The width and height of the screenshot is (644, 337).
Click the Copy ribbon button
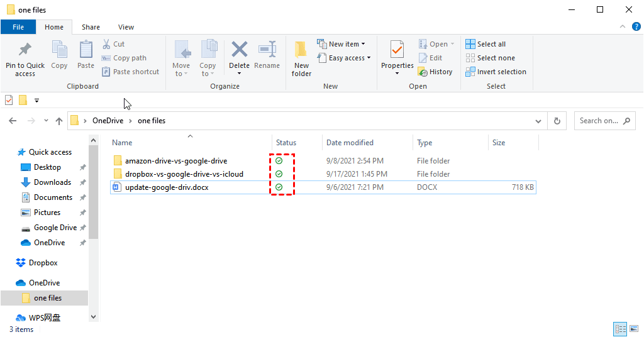point(59,55)
